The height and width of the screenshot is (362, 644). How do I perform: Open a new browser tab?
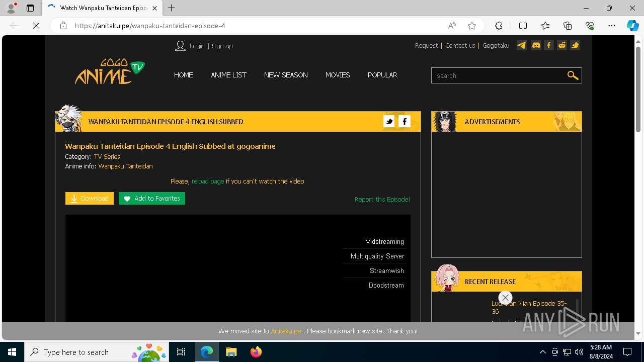(x=172, y=8)
